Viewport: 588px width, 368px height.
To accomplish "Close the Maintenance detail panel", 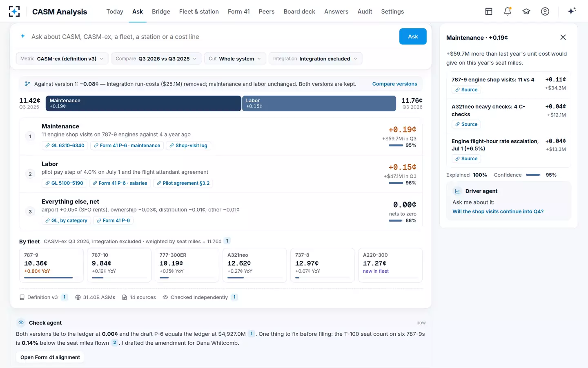I will click(x=563, y=37).
